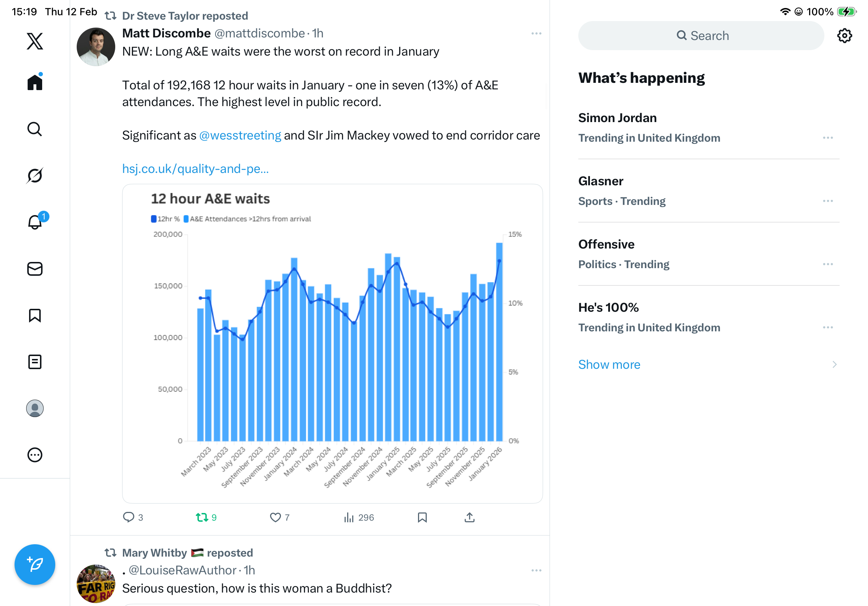Share Matt Discombe's post via share icon
868x606 pixels.
[469, 517]
